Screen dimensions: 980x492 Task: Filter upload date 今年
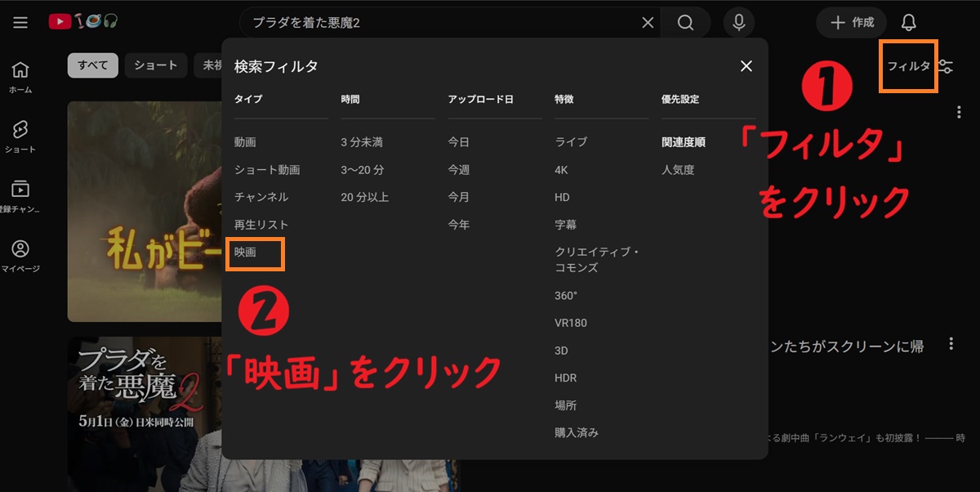[x=459, y=225]
